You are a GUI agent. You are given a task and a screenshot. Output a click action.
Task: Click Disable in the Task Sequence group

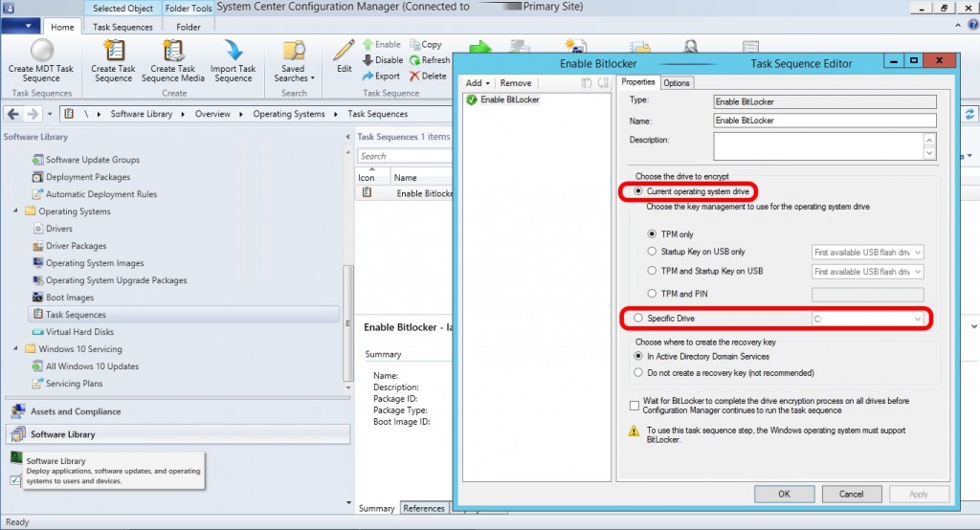[383, 60]
